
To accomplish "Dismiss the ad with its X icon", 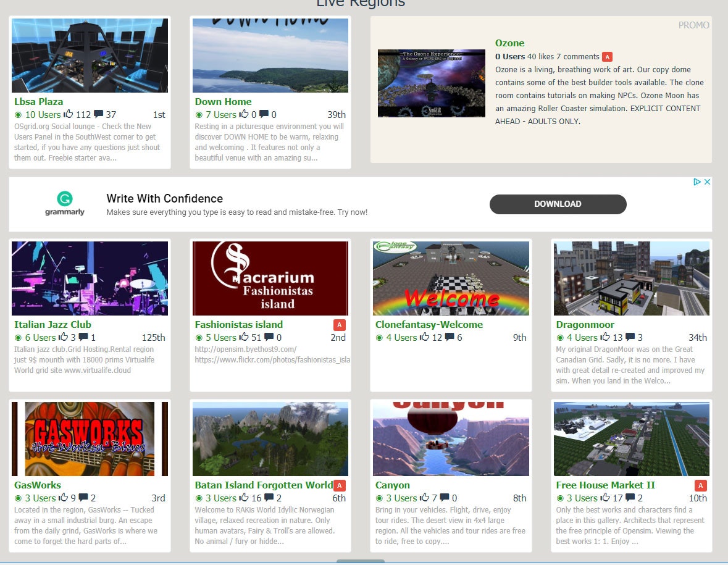I will tap(708, 182).
